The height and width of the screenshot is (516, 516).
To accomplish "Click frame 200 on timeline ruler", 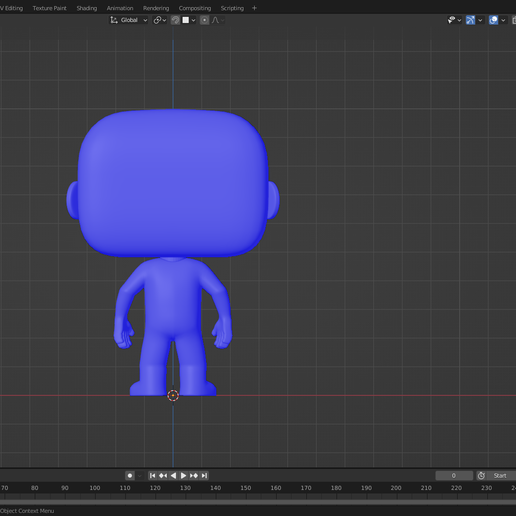I will (396, 488).
